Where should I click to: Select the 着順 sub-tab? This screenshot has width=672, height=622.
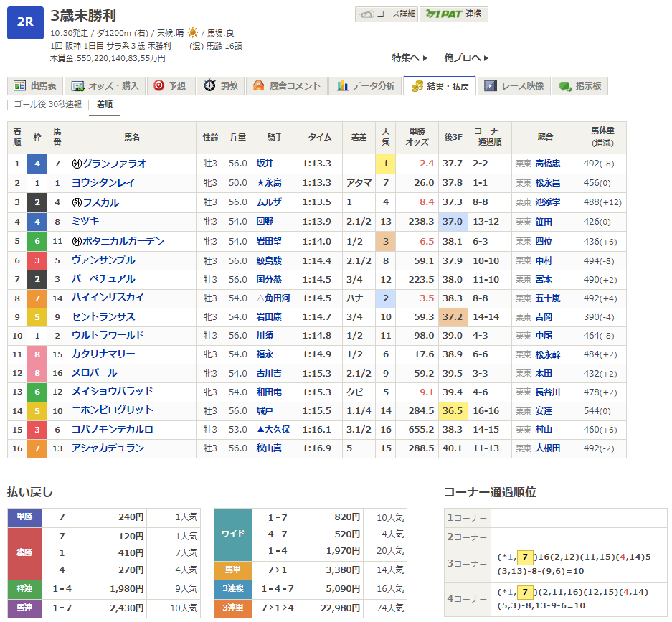click(104, 105)
